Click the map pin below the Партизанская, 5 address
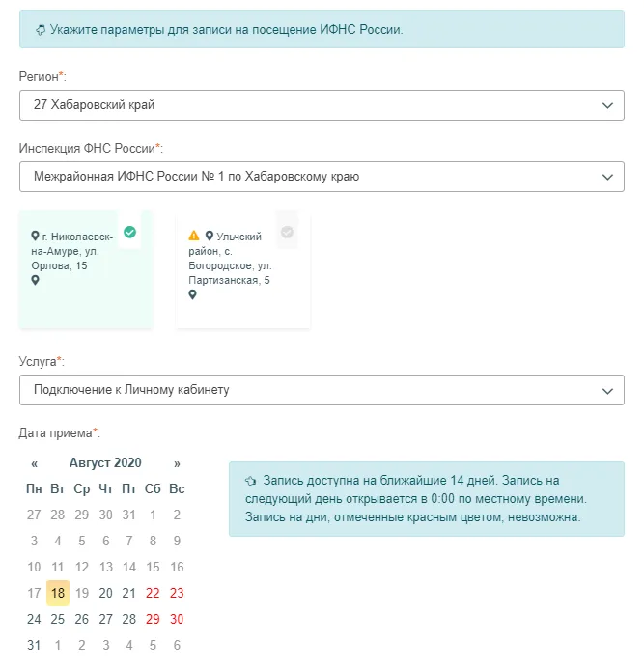The height and width of the screenshot is (668, 644). [193, 295]
